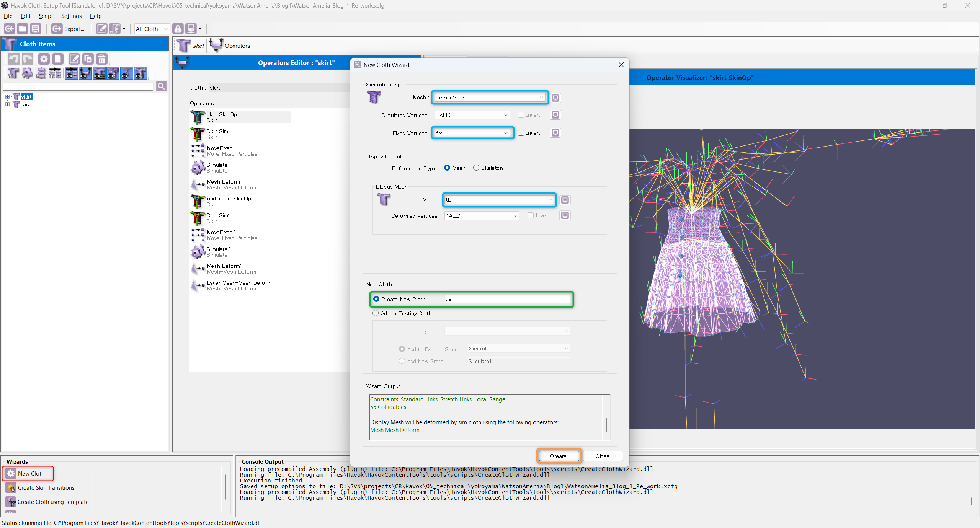
Task: Switch to the Operators tab
Action: [230, 46]
